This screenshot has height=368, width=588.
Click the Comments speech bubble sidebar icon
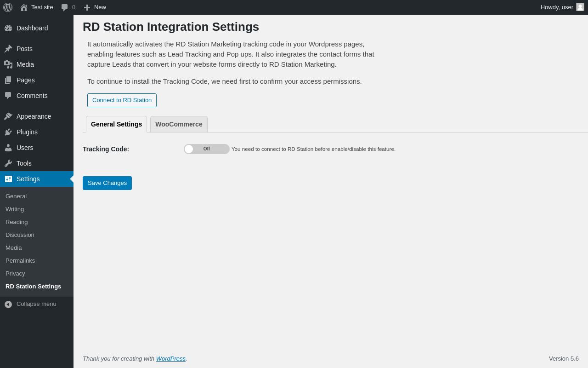[8, 96]
